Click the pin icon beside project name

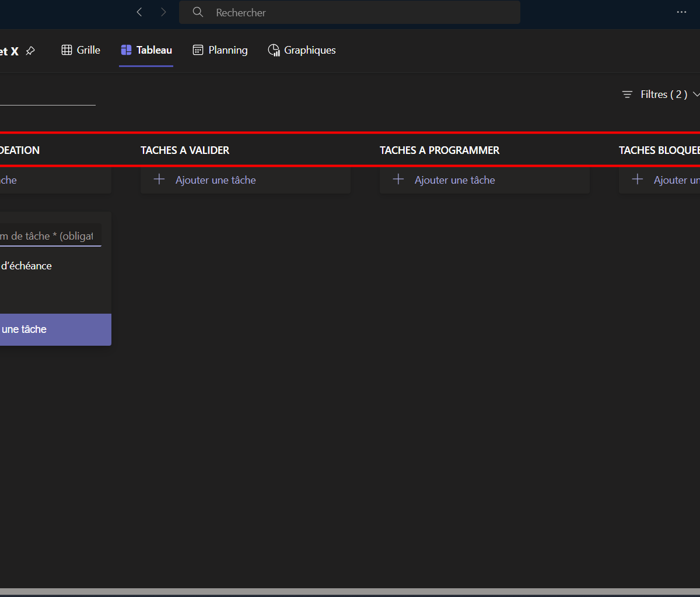(x=30, y=51)
